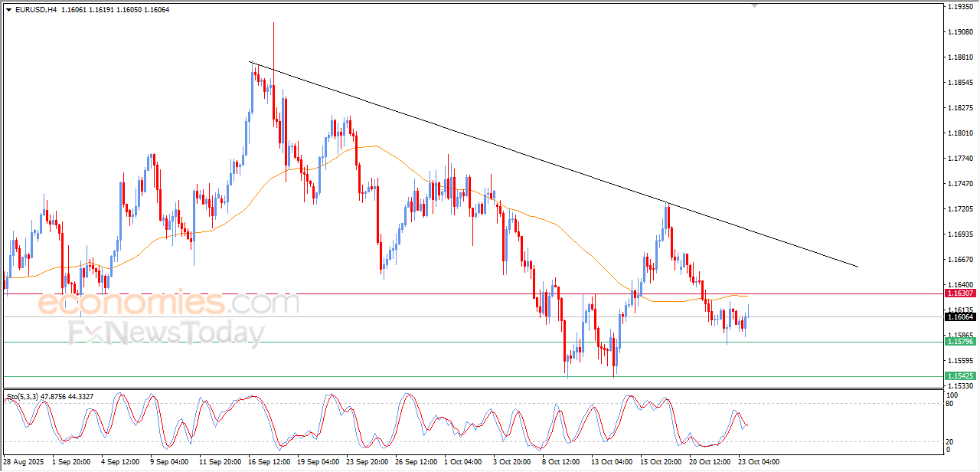The image size is (980, 472).
Task: Select the green 1.15425 price level label
Action: pyautogui.click(x=959, y=376)
